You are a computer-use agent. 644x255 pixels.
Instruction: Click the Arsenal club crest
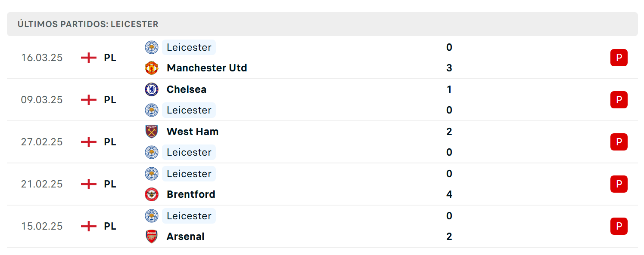152,237
